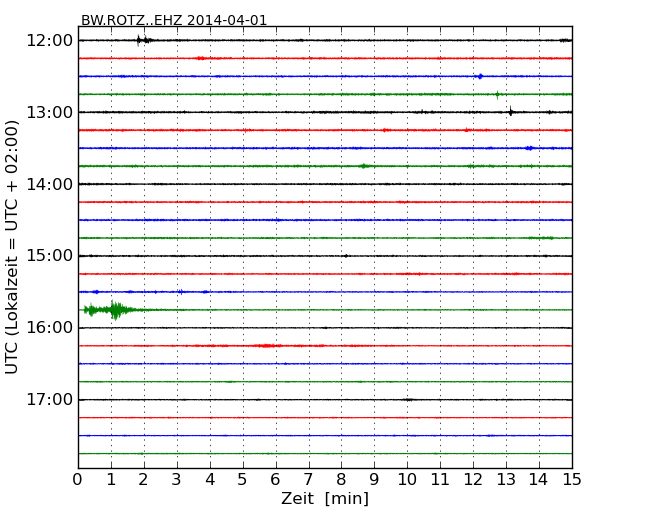Click the x-axis tick label 0
Screen dimensions: 650x520
click(x=78, y=480)
